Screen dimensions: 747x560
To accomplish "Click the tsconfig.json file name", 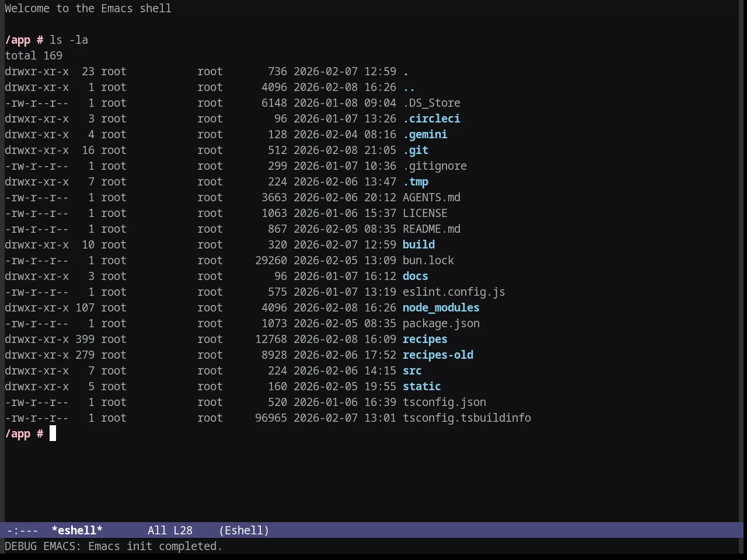I will tap(444, 402).
